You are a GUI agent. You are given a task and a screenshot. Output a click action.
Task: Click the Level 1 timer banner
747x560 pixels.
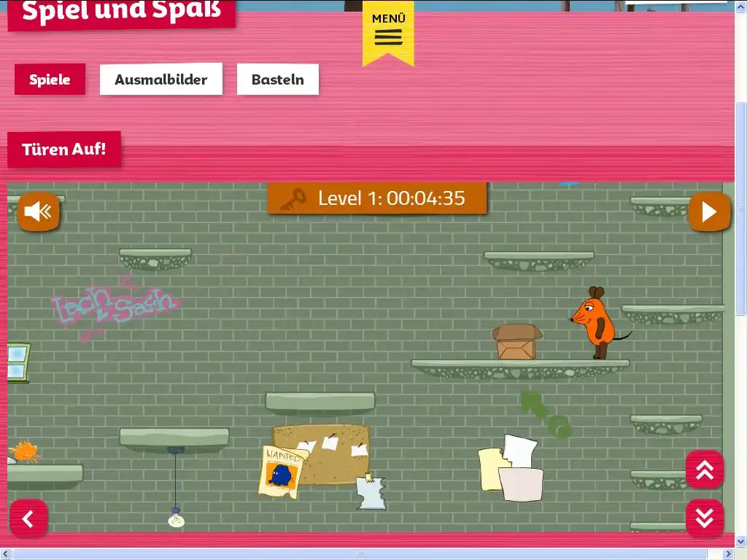(x=377, y=198)
